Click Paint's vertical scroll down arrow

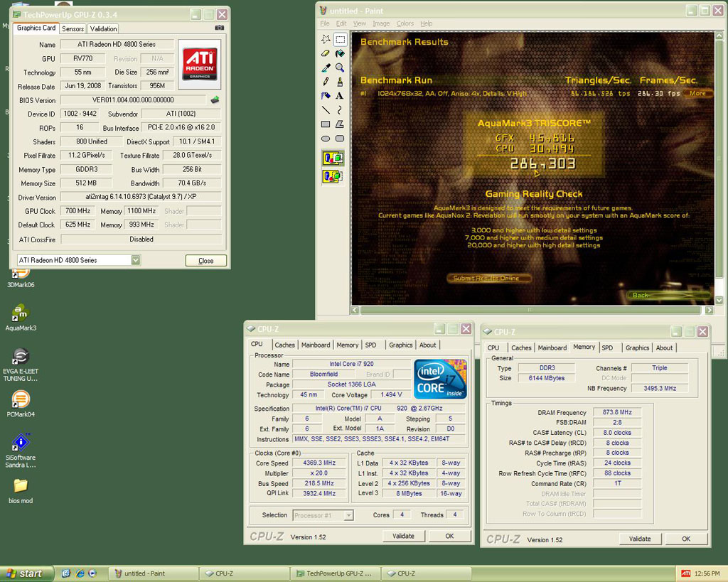[719, 301]
